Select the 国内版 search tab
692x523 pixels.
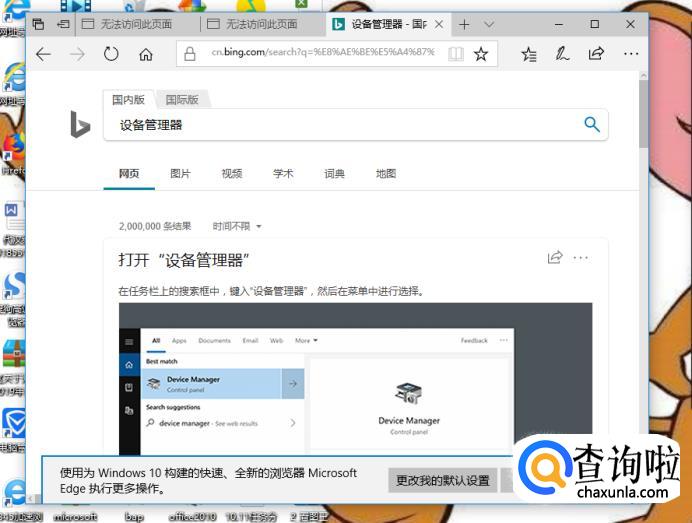click(128, 100)
